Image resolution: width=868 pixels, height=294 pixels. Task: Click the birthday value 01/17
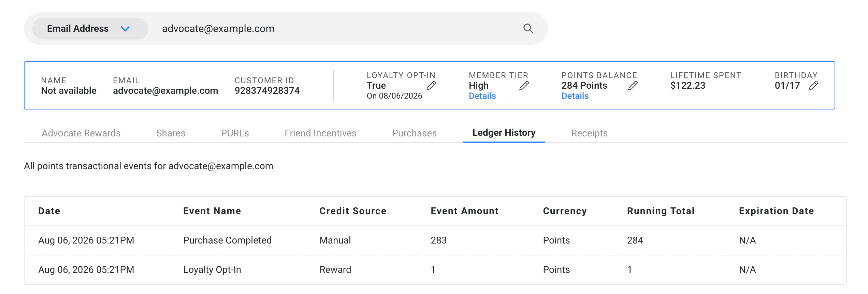pos(787,86)
